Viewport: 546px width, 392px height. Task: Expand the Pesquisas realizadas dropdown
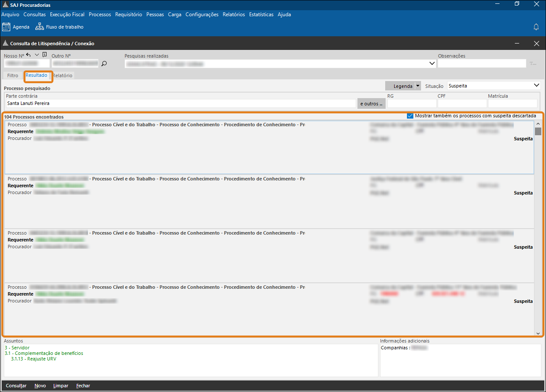click(x=431, y=64)
